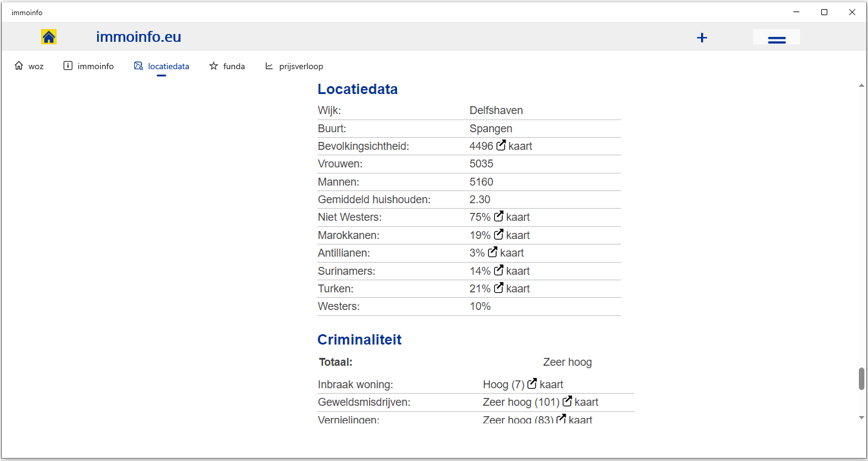The image size is (868, 461).
Task: Click the scrollbar up arrow
Action: point(861,86)
